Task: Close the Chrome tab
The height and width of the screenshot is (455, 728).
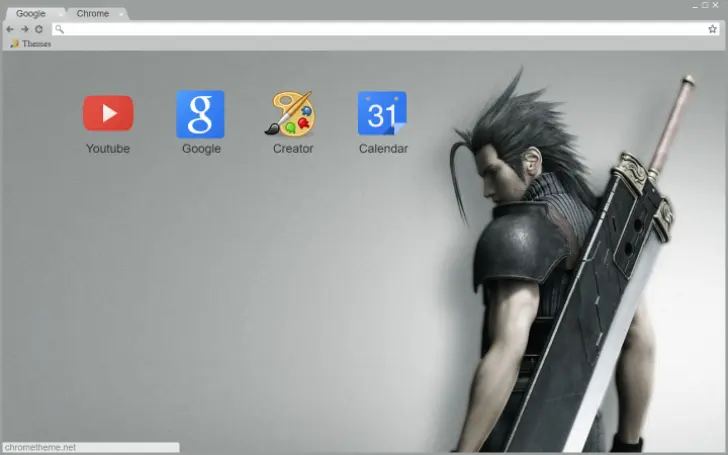Action: (122, 14)
